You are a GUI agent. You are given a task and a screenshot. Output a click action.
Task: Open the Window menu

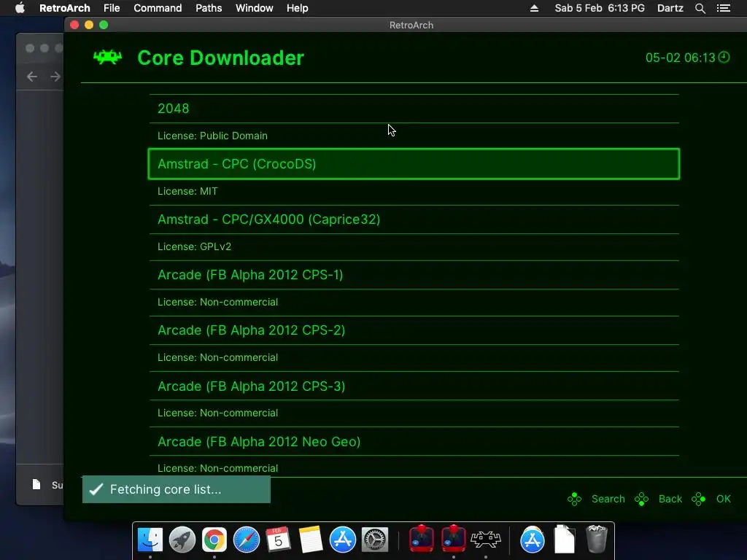[x=255, y=8]
